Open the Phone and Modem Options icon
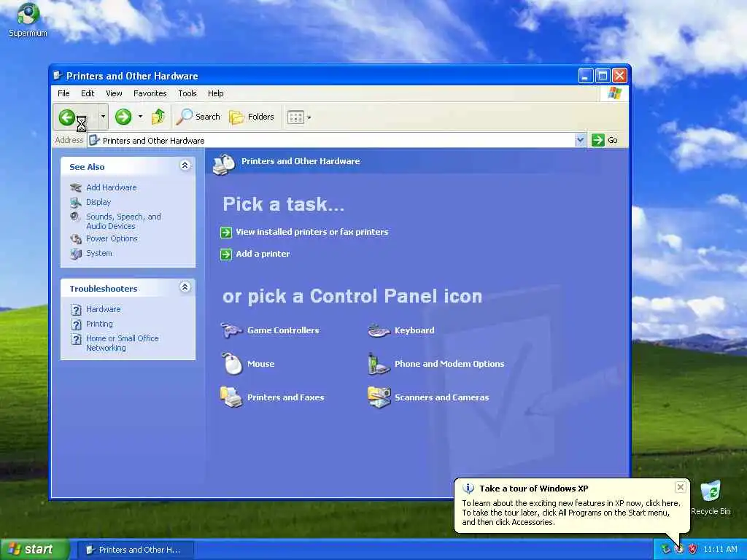 [379, 364]
